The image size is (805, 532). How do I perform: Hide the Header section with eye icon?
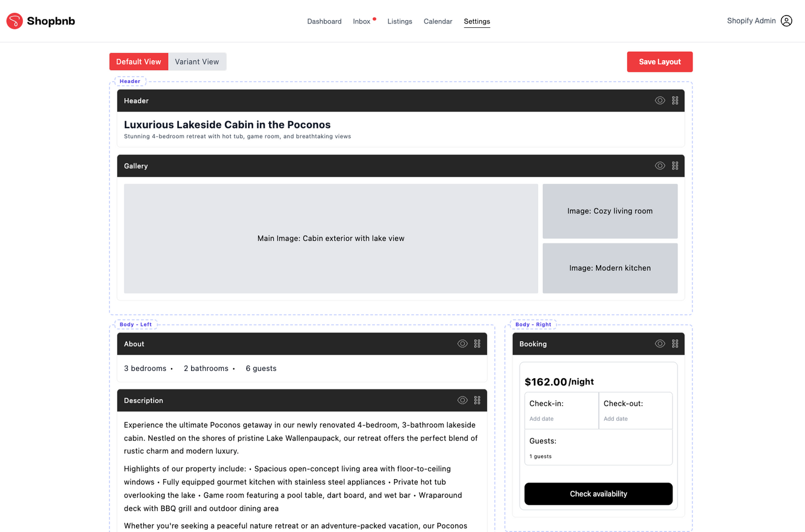(x=660, y=101)
